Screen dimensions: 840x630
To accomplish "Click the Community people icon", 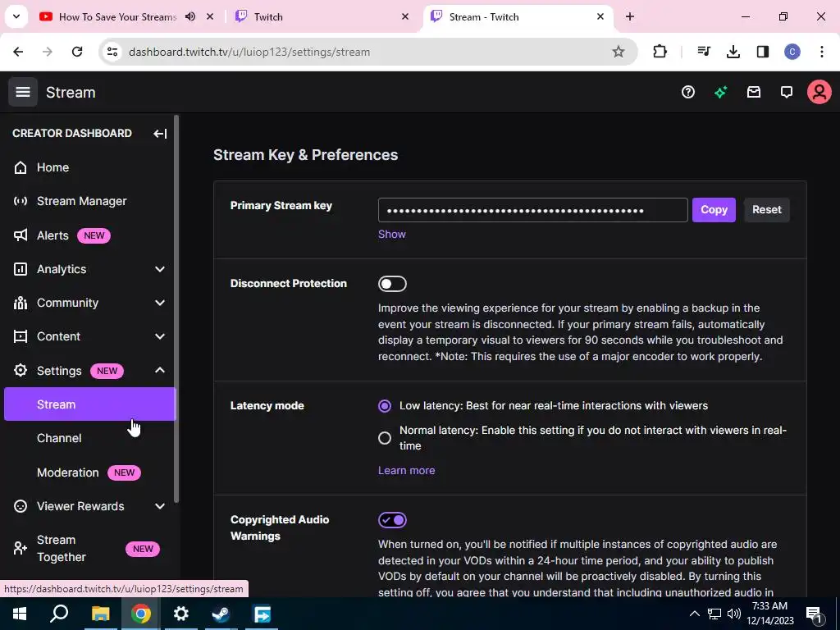I will point(21,303).
